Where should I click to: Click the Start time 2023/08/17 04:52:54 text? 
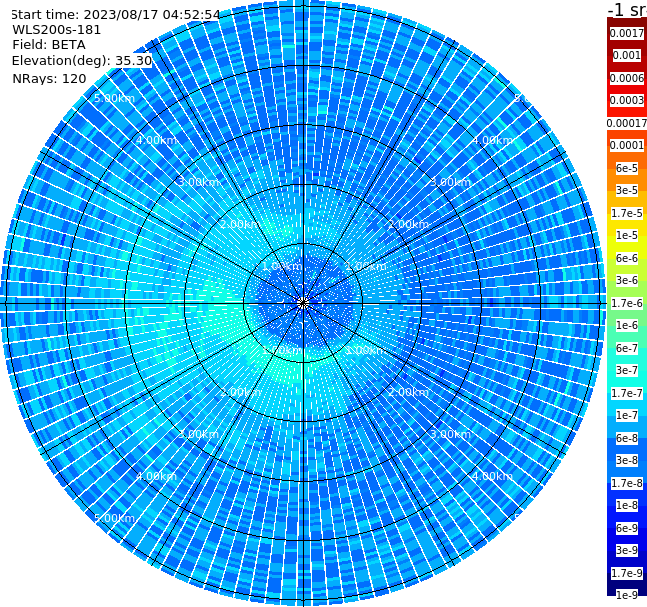pos(115,15)
